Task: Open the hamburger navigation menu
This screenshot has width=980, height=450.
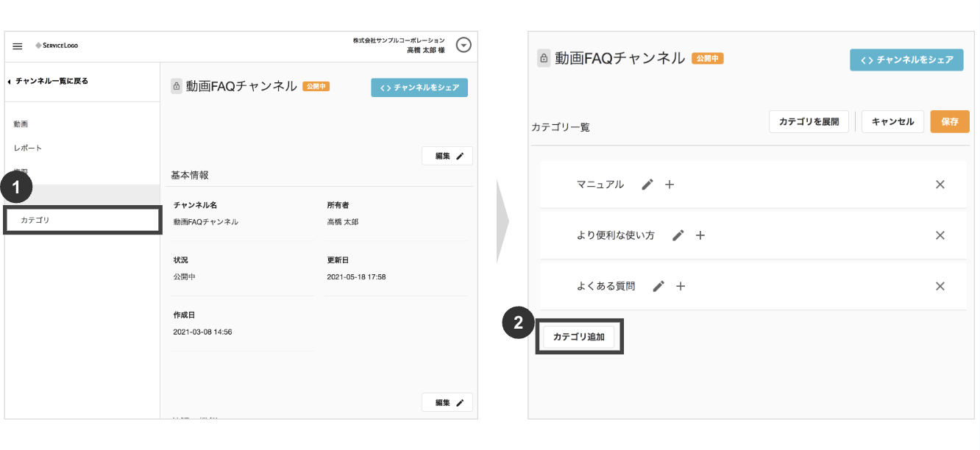Action: [18, 45]
